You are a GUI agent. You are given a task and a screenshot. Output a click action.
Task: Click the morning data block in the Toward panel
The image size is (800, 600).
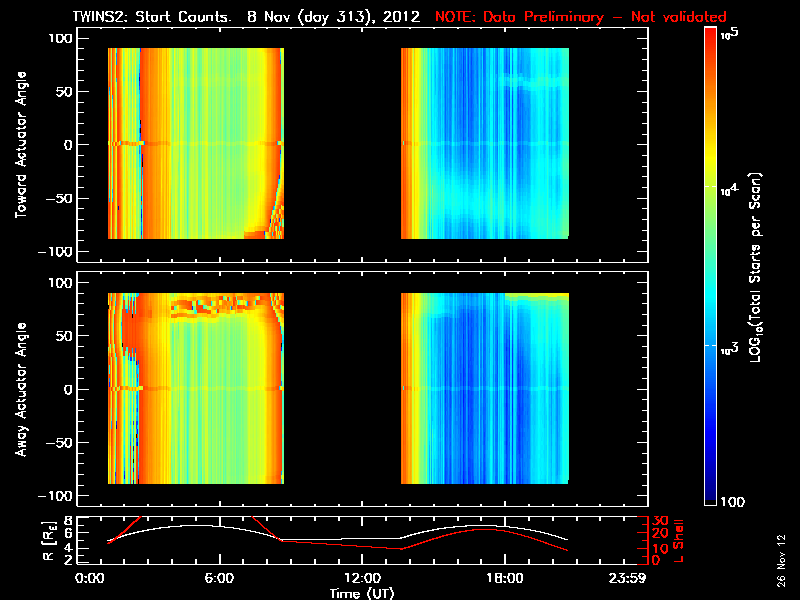[196, 143]
